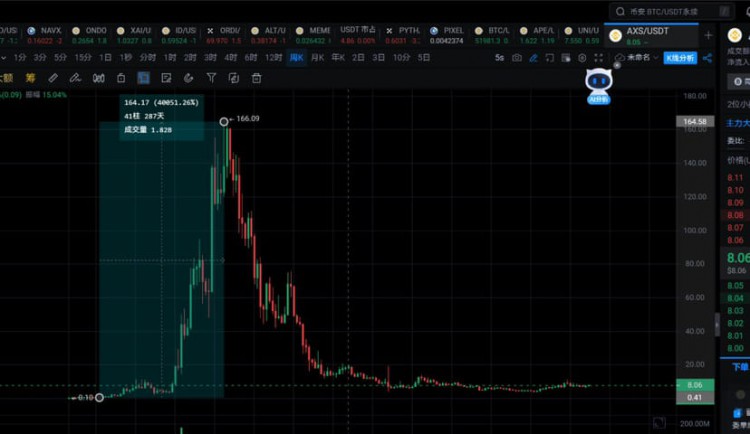Open the candlestick chart style icon
The width and height of the screenshot is (750, 434).
[99, 78]
